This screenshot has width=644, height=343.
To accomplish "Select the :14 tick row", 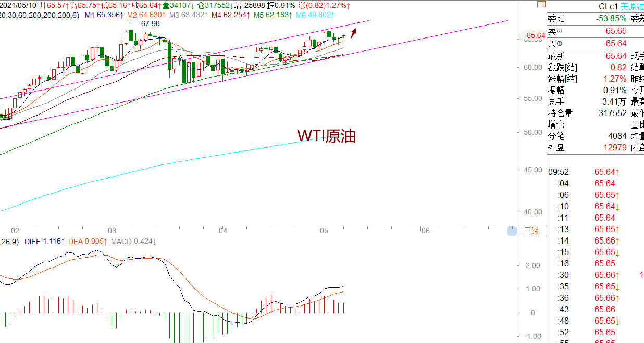I will [x=596, y=241].
